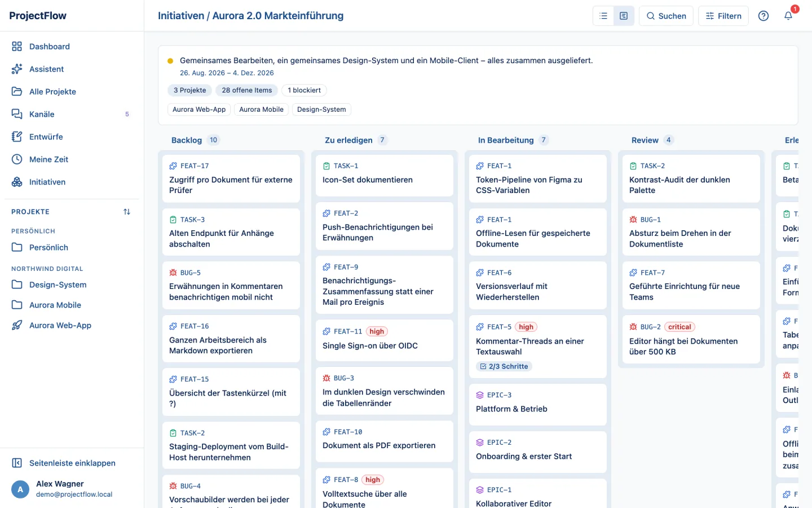Click the '3 Projekte' chip
Image resolution: width=812 pixels, height=508 pixels.
[190, 90]
